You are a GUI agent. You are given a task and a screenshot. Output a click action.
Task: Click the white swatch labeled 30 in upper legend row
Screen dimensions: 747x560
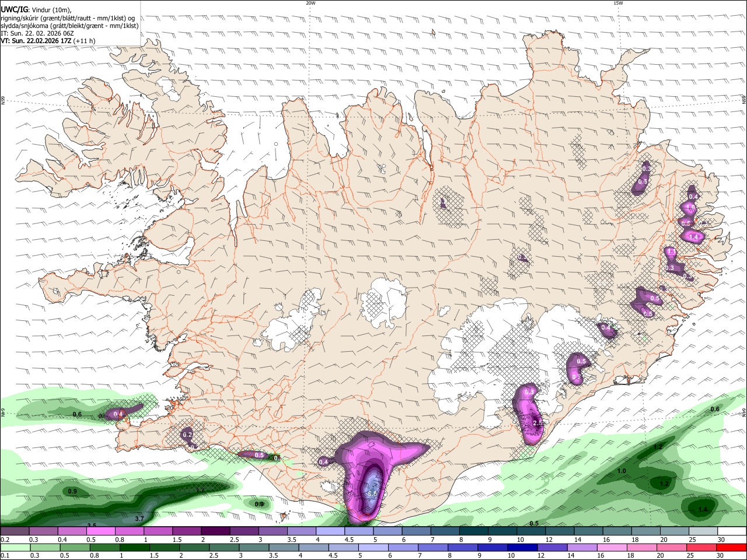[x=732, y=531]
